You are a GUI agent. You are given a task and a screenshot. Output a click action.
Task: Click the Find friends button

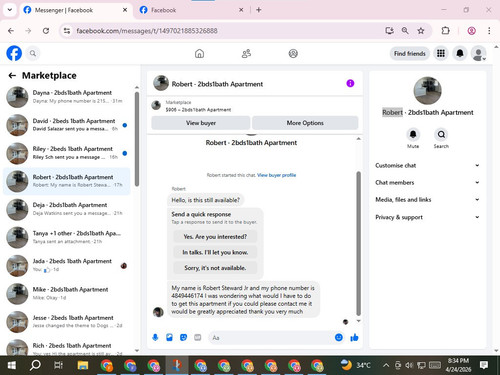coord(410,53)
